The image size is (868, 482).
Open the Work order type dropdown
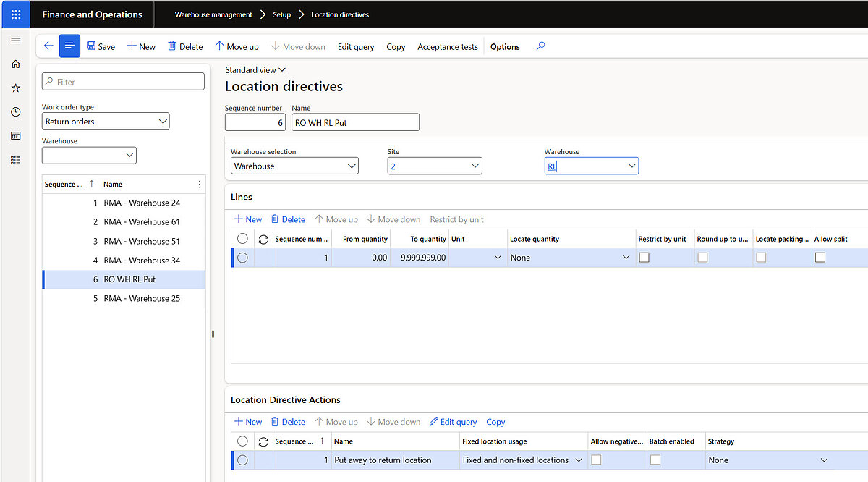(x=105, y=121)
